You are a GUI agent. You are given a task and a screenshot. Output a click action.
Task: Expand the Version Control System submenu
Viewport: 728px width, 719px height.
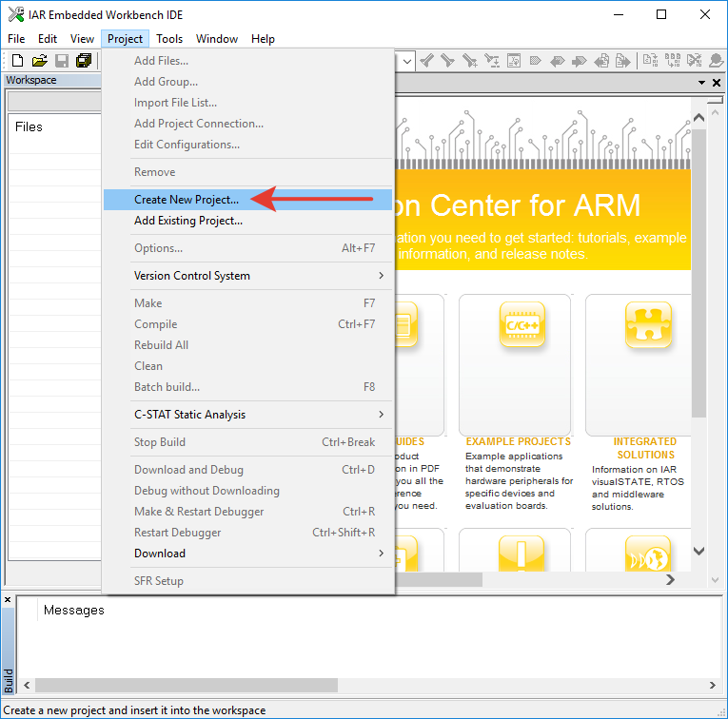pos(381,276)
